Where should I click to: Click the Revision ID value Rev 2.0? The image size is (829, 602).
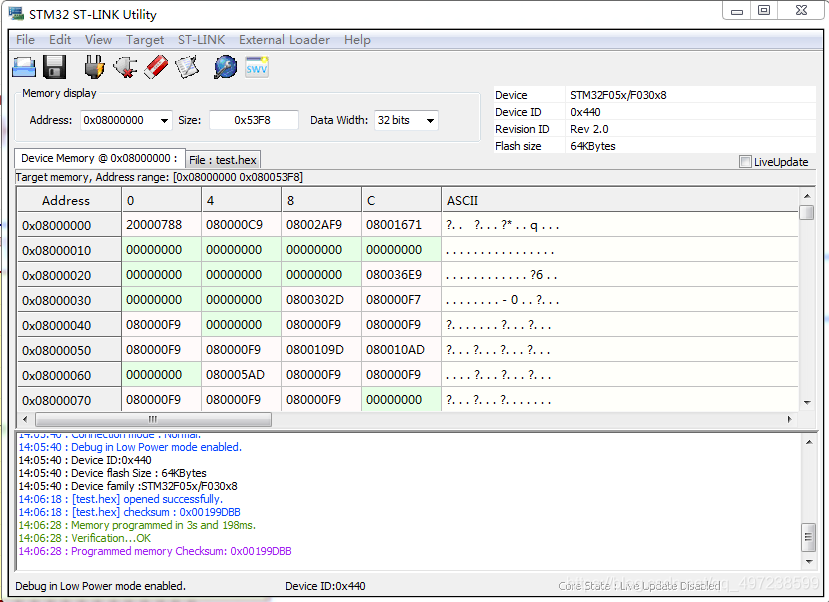coord(589,129)
